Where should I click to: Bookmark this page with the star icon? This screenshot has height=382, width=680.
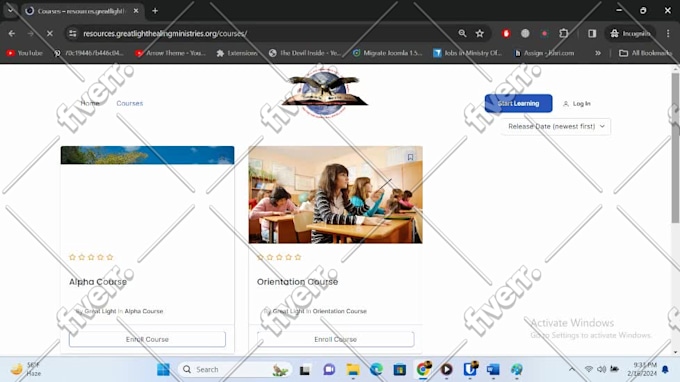[x=480, y=33]
